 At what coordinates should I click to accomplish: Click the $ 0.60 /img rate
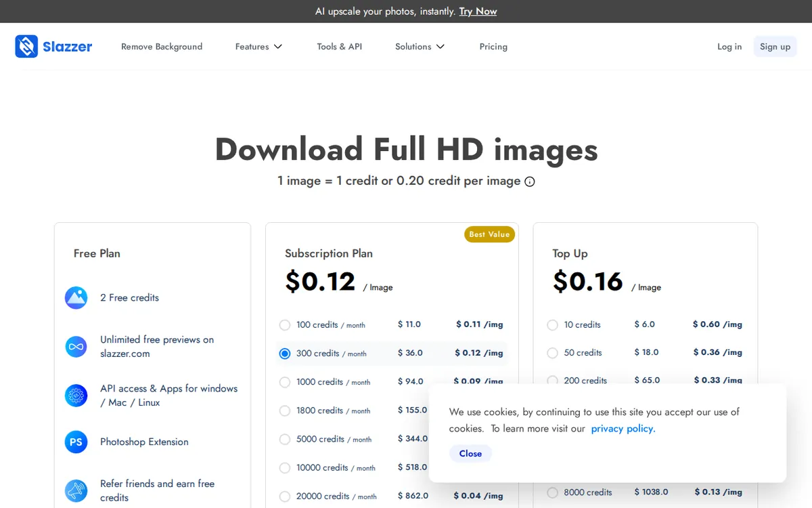click(x=717, y=324)
